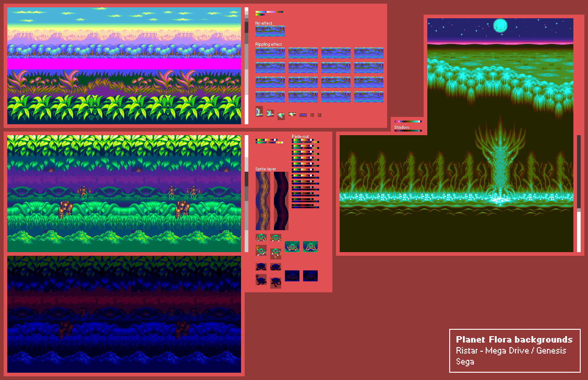The width and height of the screenshot is (588, 380).
Task: Click the "Sega" credit text
Action: point(465,362)
